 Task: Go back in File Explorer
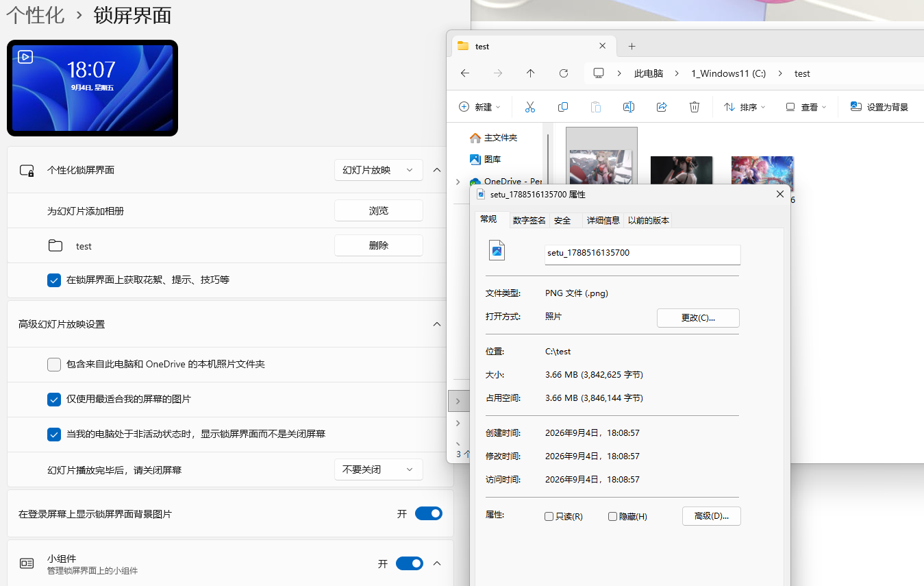[465, 73]
